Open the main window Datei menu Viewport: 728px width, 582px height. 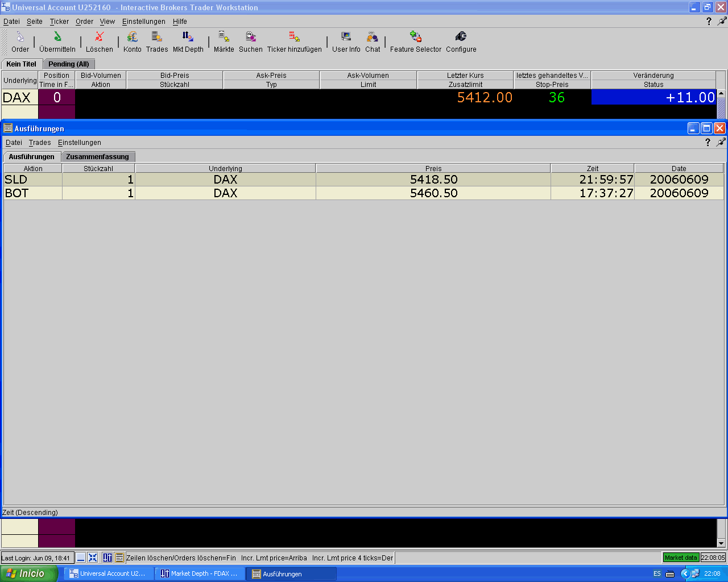pos(11,21)
